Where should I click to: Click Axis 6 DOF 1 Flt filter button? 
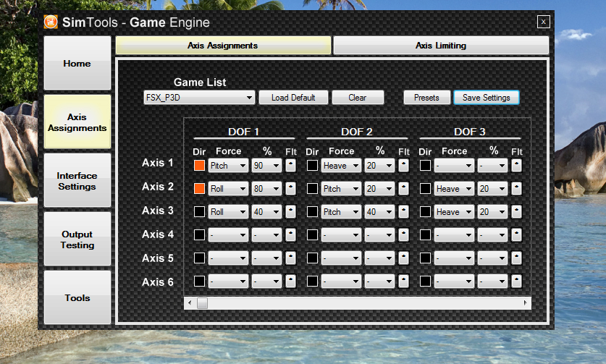(290, 282)
